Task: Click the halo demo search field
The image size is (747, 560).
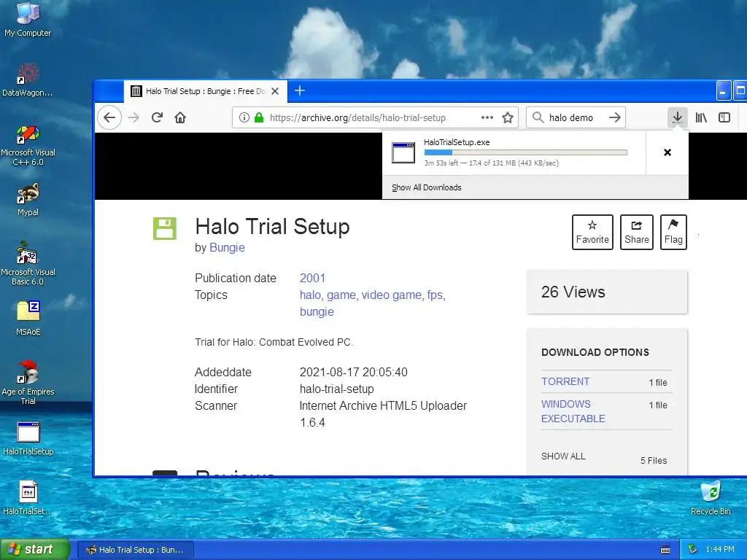Action: [576, 117]
